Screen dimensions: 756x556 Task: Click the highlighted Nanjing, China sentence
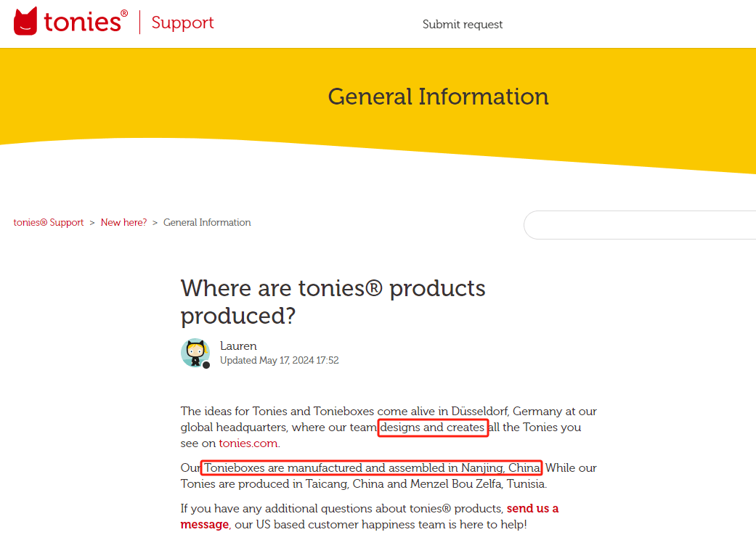click(371, 468)
